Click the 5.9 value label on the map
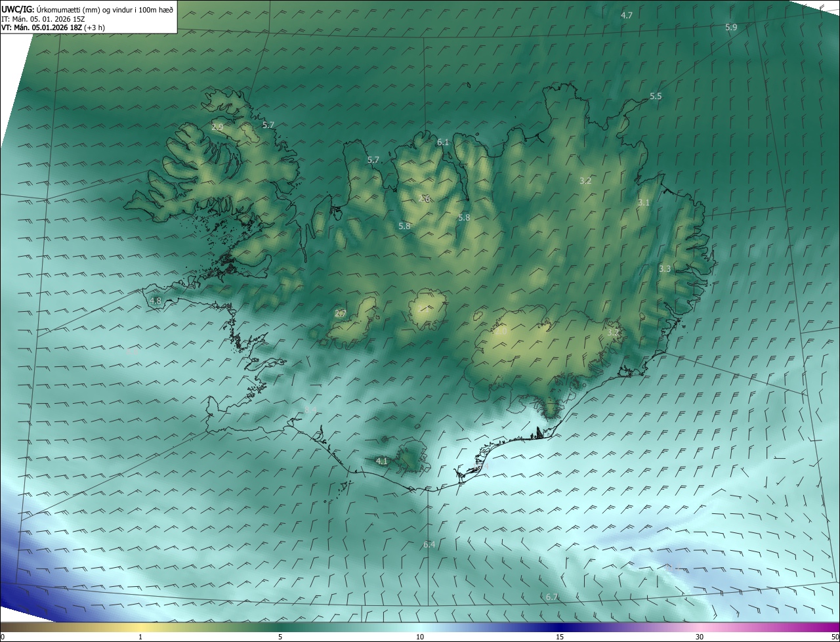Image resolution: width=840 pixels, height=642 pixels. pos(731,27)
